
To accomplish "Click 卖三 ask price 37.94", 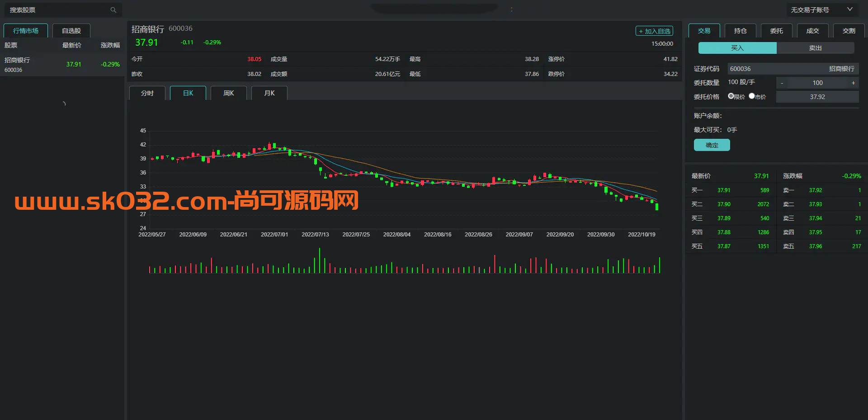I will tap(816, 218).
